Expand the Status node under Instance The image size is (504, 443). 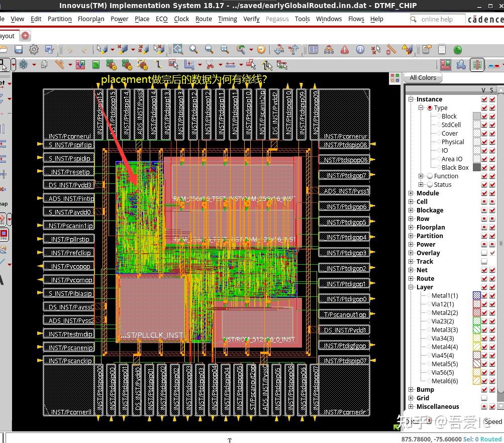(421, 185)
